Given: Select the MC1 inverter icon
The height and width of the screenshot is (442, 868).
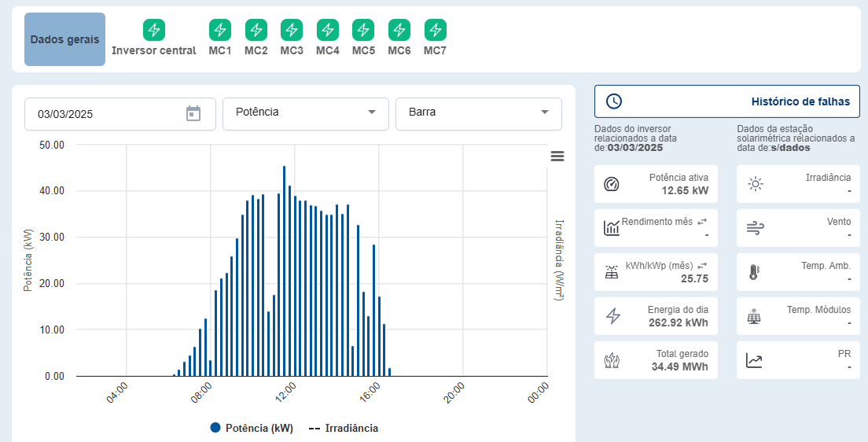Looking at the screenshot, I should 220,30.
